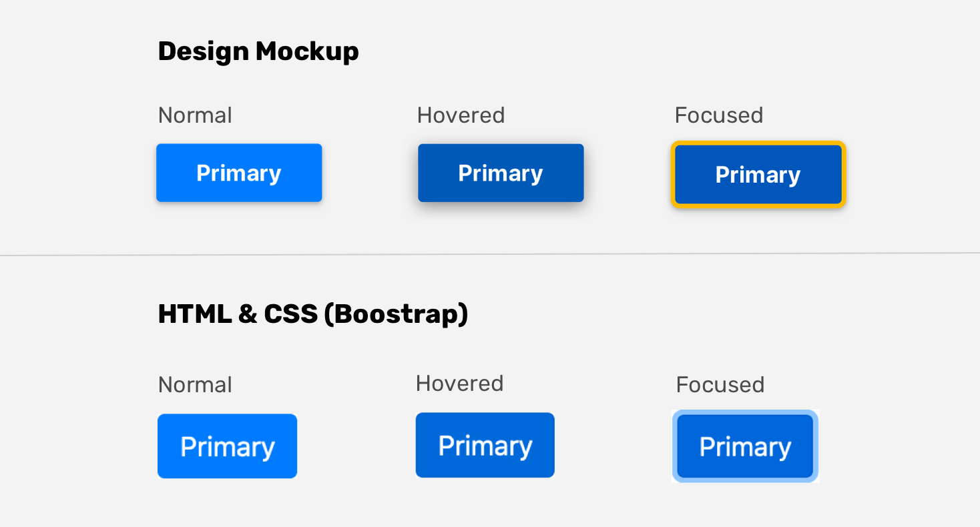The image size is (980, 527).
Task: Click the "Hovered" label in the Bootstrap section
Action: click(459, 384)
